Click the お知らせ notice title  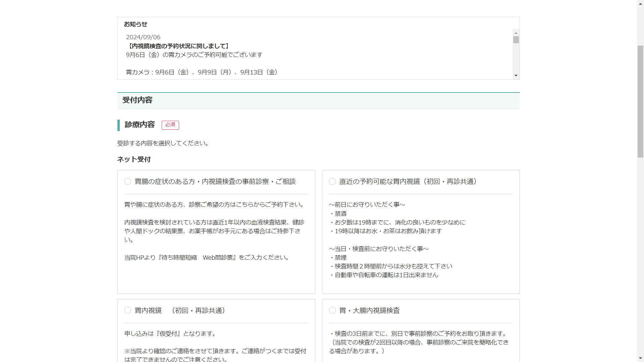point(136,24)
